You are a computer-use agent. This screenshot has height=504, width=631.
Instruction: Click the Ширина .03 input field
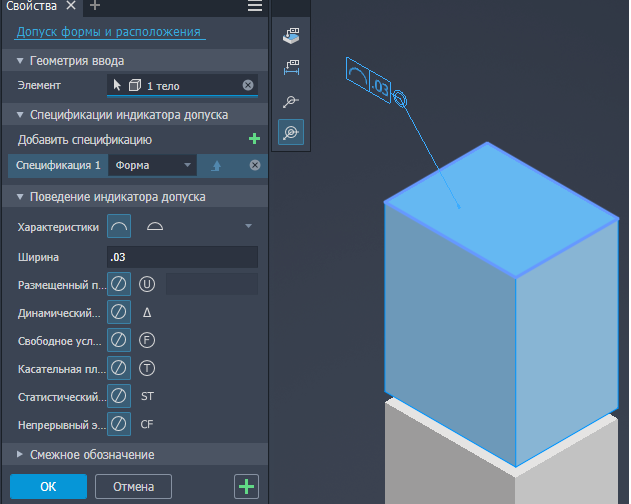tap(182, 257)
